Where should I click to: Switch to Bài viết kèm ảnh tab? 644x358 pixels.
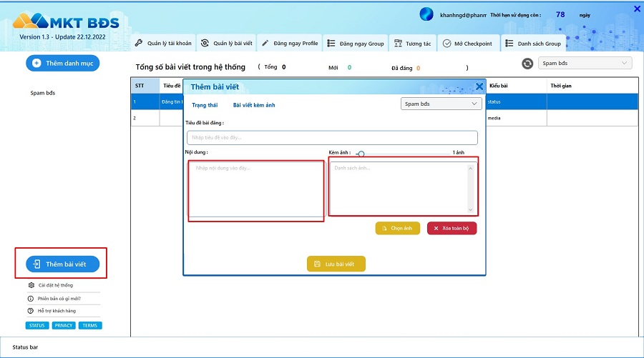click(254, 105)
